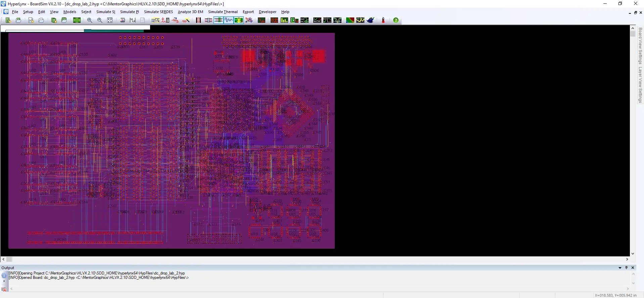Click the new board with star icon
Image resolution: width=644 pixels, height=298 pixels.
point(8,20)
